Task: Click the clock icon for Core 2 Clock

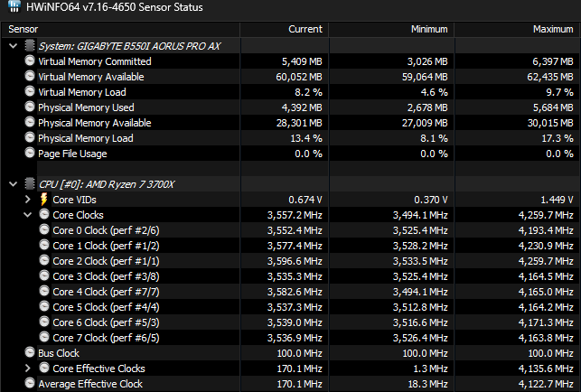Action: click(x=44, y=260)
